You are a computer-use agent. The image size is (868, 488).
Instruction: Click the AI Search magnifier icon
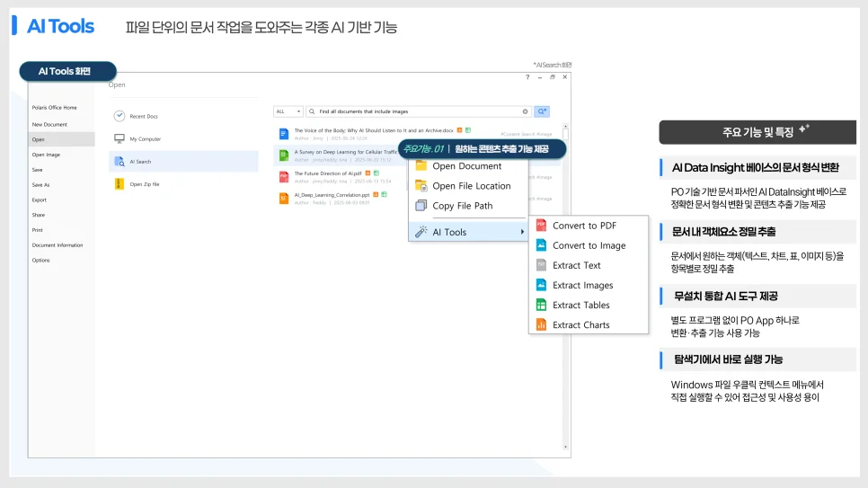(119, 162)
